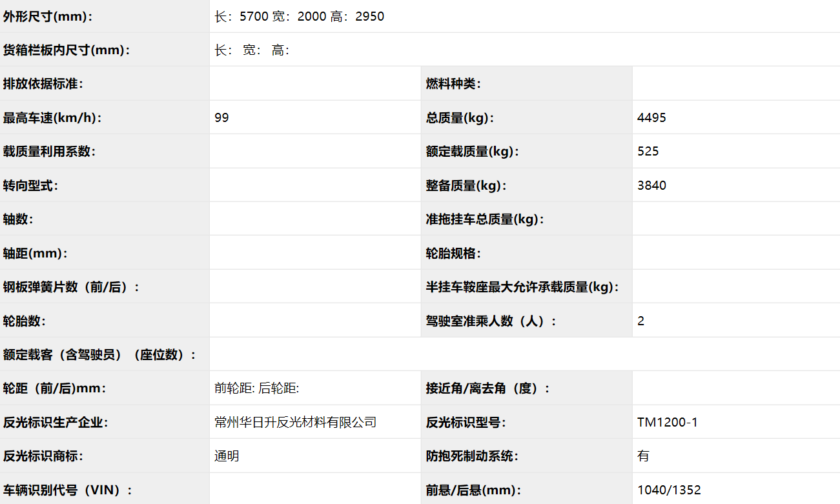Click the 反光标识商标 value 通明
This screenshot has height=504, width=840.
point(227,456)
